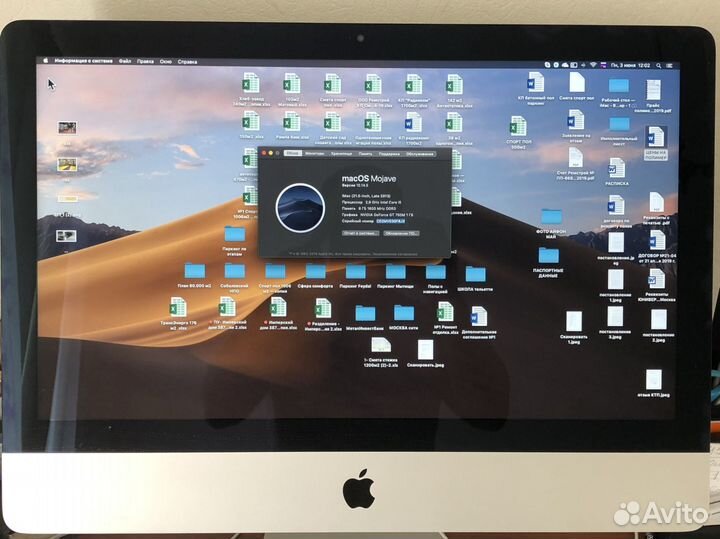Select the Сканировать 1.jpeg file
The image size is (720, 539).
(574, 327)
